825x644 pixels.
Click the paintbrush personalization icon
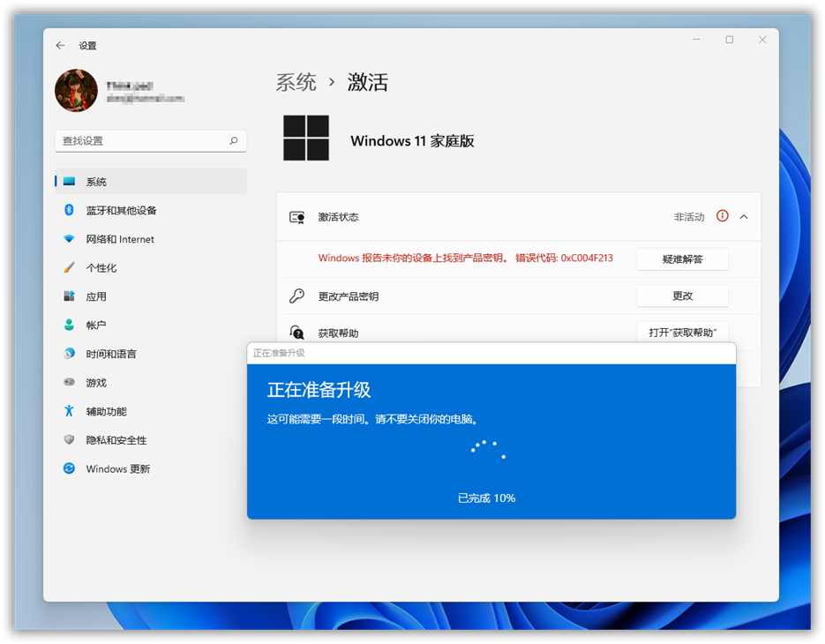click(x=69, y=267)
